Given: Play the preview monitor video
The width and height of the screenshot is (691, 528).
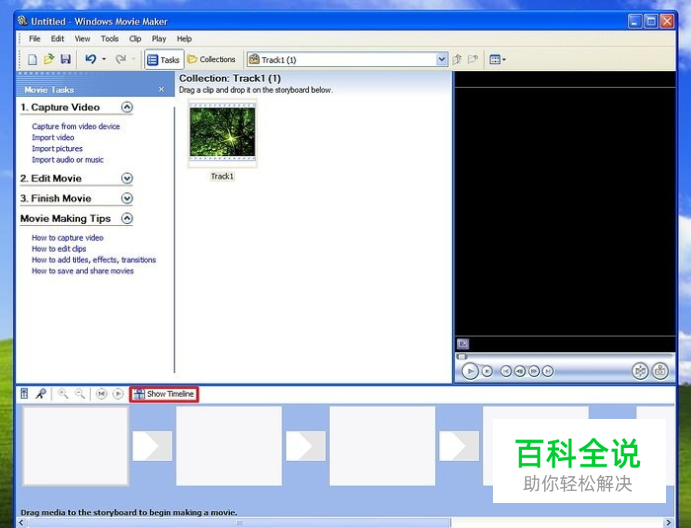Looking at the screenshot, I should click(470, 372).
